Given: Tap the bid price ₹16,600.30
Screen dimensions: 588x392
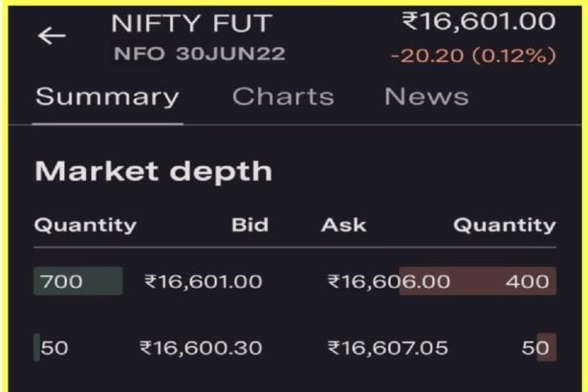Looking at the screenshot, I should (x=201, y=348).
